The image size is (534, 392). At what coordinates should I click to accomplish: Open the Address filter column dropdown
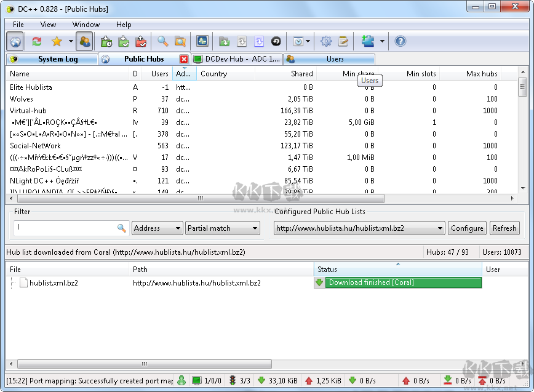click(157, 228)
